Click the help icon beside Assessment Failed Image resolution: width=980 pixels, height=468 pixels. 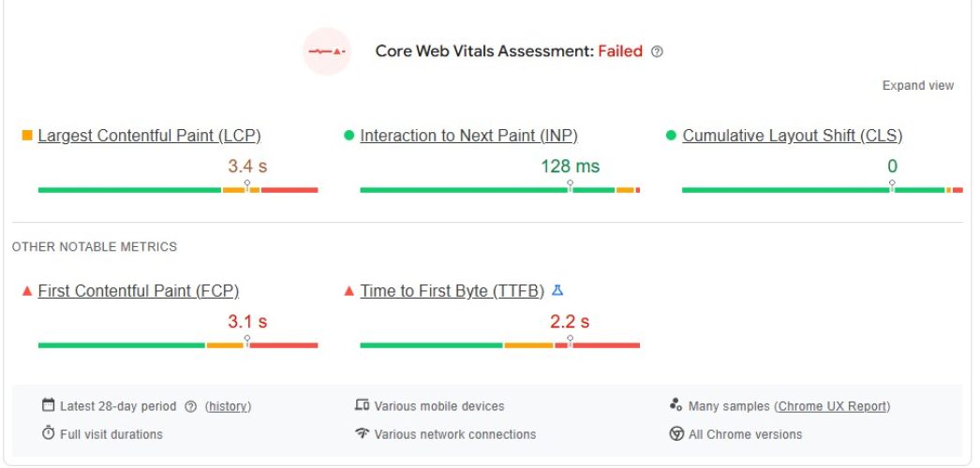pos(657,51)
